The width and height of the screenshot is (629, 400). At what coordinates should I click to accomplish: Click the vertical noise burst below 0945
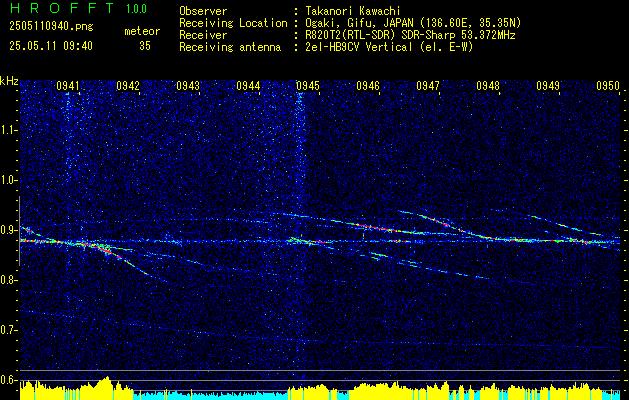pos(299,152)
